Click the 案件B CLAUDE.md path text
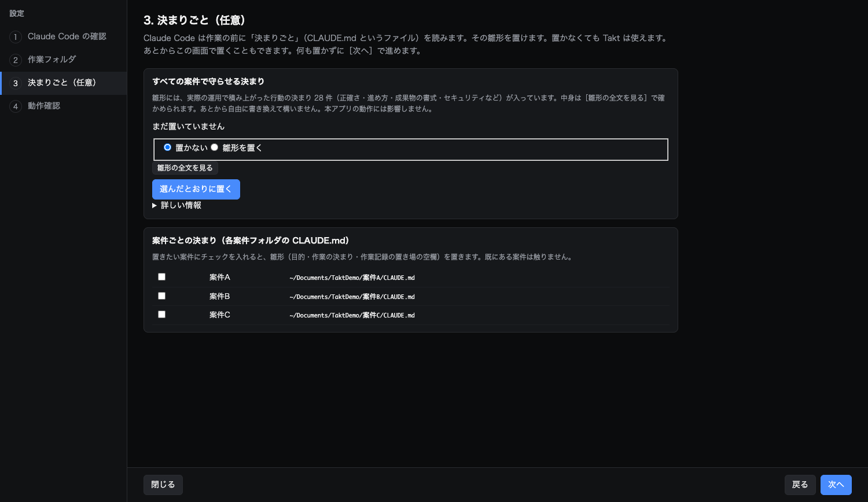This screenshot has height=502, width=868. point(352,297)
